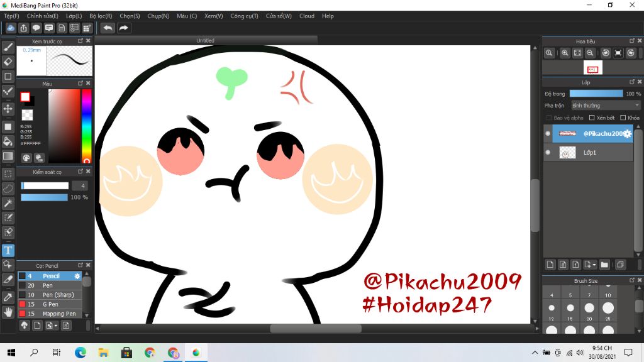Pick the Gradient tool
The width and height of the screenshot is (644, 362).
(x=8, y=156)
